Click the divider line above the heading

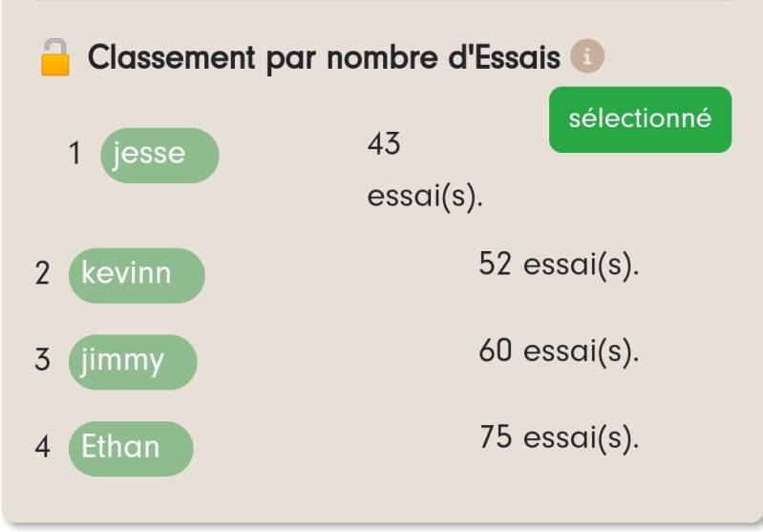382,2
